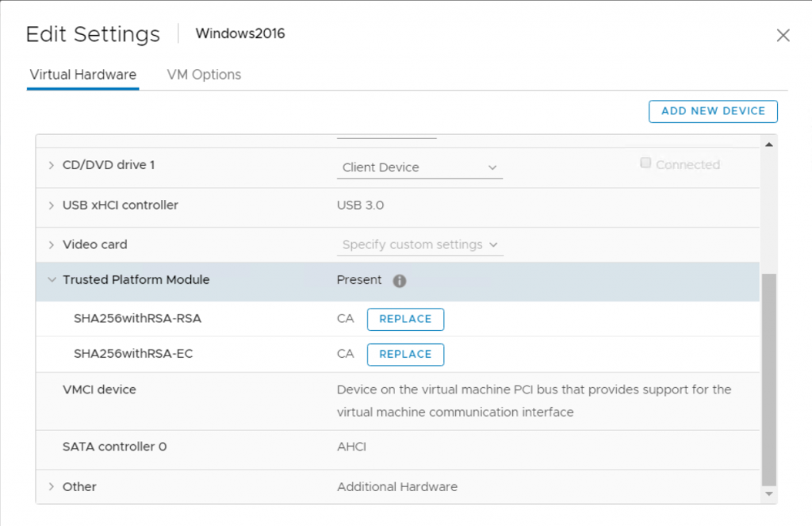Viewport: 812px width, 526px height.
Task: Click the Present status text
Action: (359, 280)
